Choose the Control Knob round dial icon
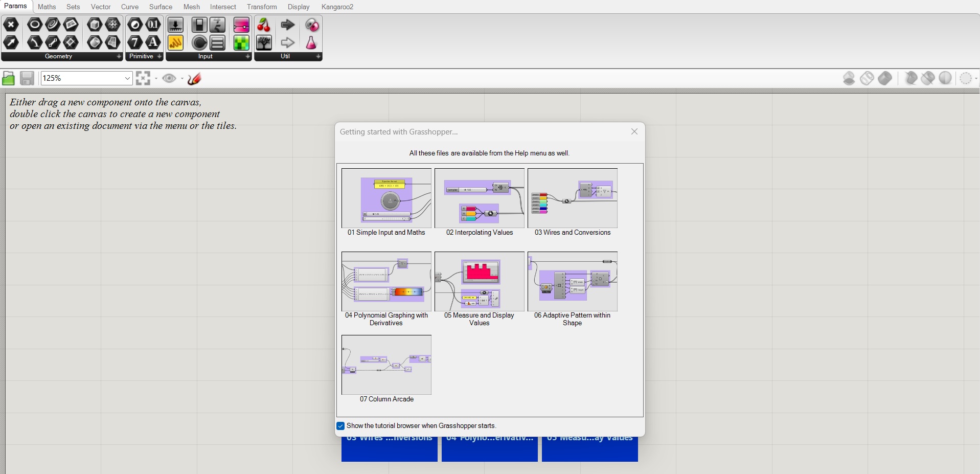 199,43
